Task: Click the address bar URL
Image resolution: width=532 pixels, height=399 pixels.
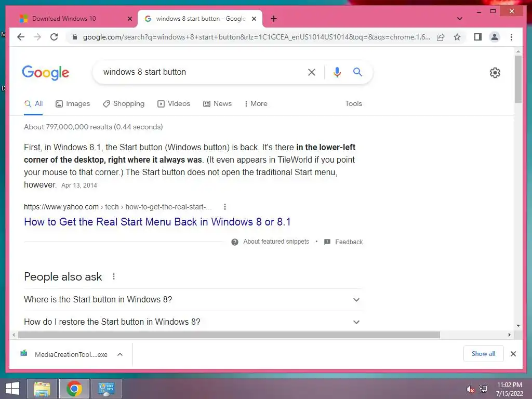Action: click(257, 37)
